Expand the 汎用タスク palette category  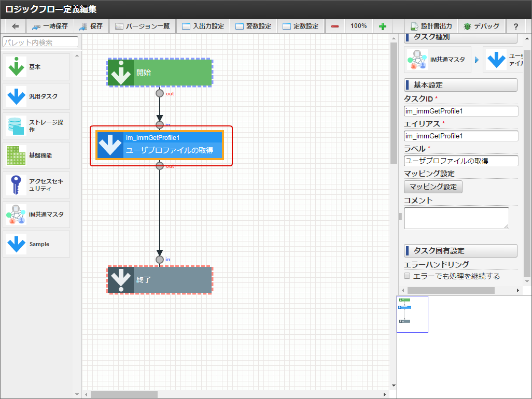[36, 96]
